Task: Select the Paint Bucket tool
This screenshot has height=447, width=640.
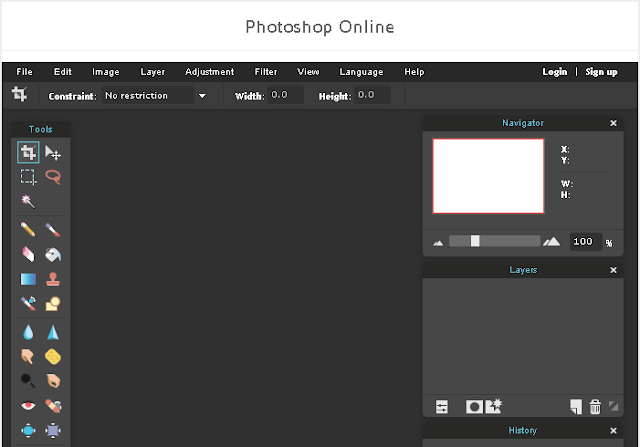Action: (53, 254)
